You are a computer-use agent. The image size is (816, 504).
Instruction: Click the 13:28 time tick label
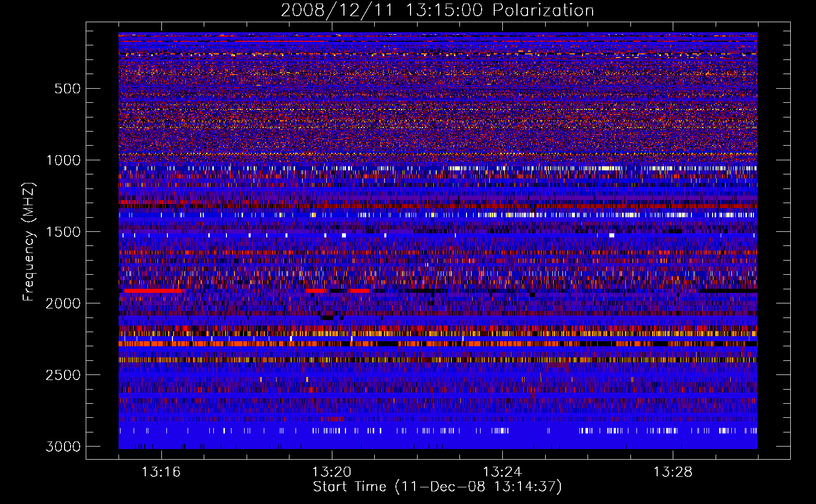tap(673, 472)
